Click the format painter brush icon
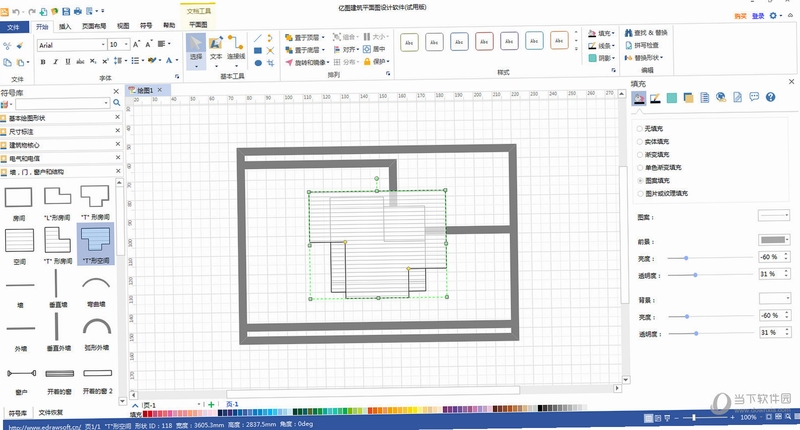 pyautogui.click(x=20, y=45)
